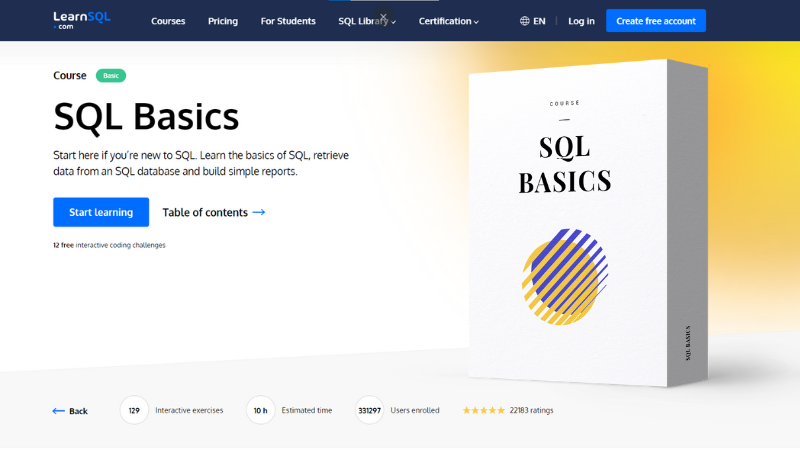Open the LearnSQL.com logo home link
This screenshot has width=800, height=450.
point(82,20)
